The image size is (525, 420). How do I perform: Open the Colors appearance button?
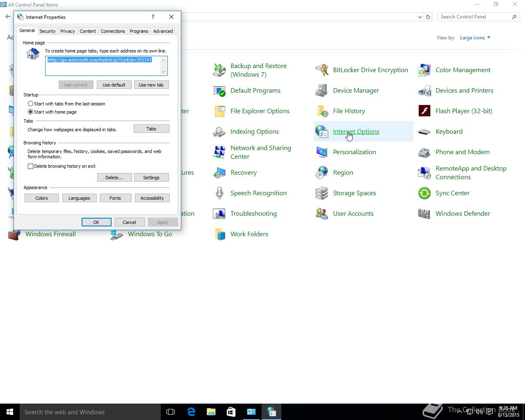point(41,198)
